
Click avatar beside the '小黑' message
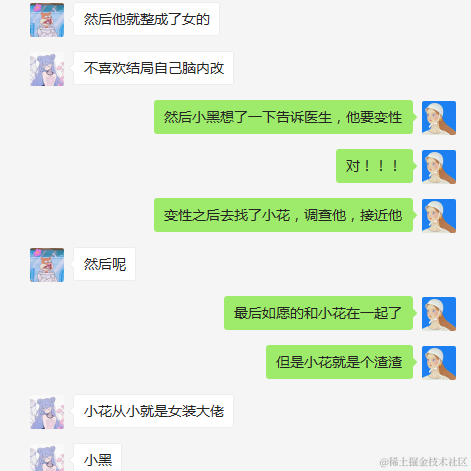(47, 458)
